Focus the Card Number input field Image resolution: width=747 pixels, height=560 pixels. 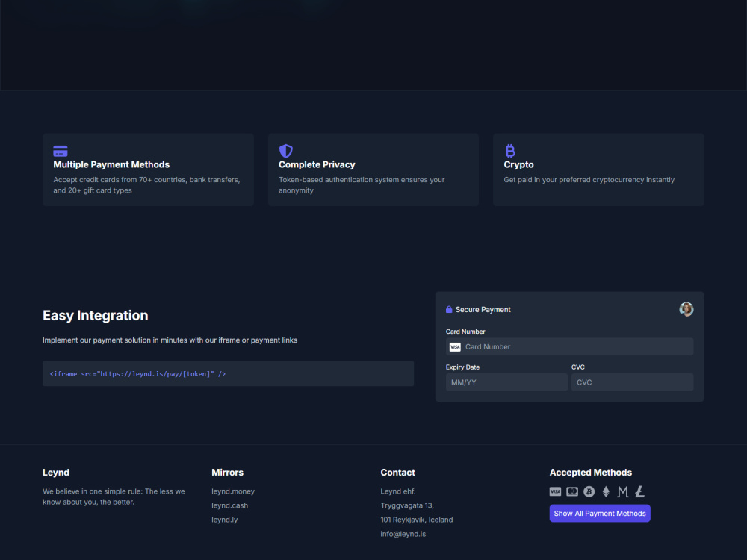[x=569, y=346]
